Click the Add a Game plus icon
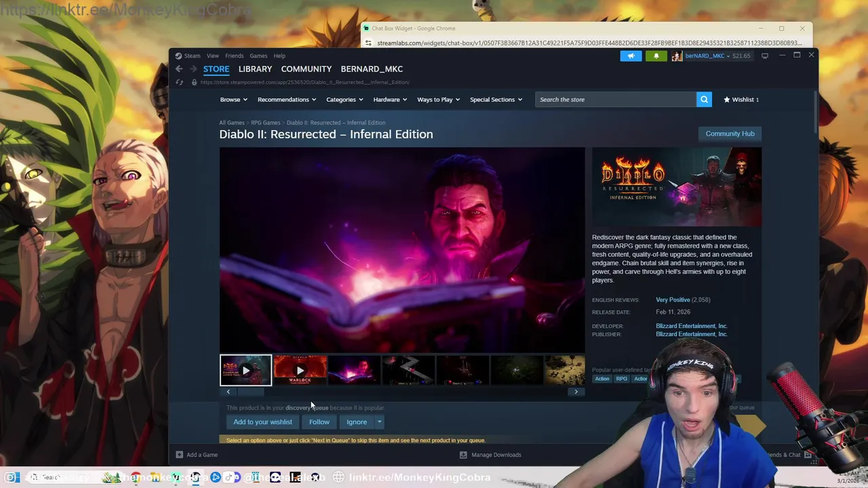This screenshot has height=488, width=868. (x=179, y=455)
